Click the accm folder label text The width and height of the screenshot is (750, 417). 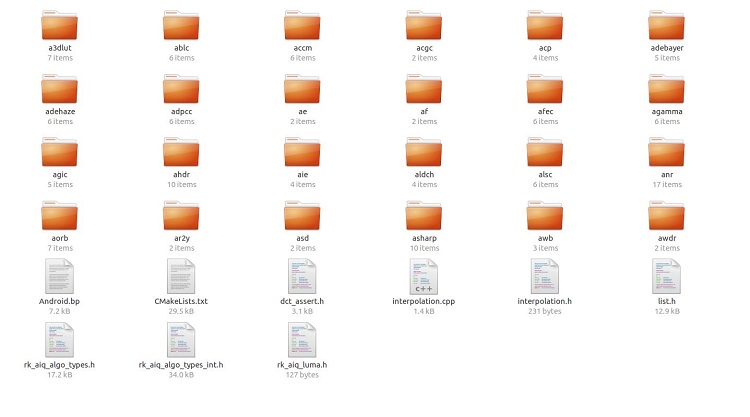tap(302, 48)
